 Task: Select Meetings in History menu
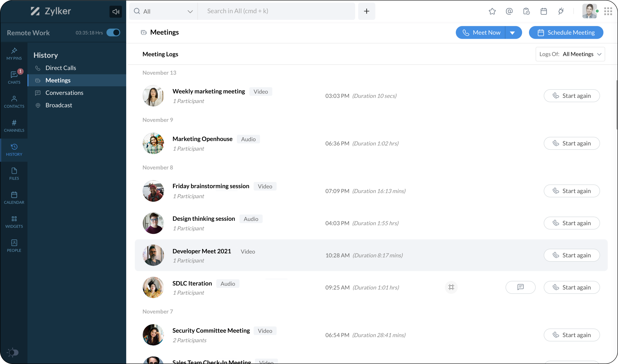coord(77,80)
